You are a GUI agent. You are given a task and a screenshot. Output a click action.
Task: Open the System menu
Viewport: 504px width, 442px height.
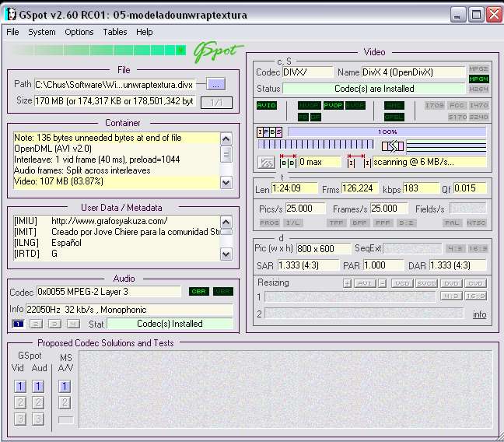42,32
